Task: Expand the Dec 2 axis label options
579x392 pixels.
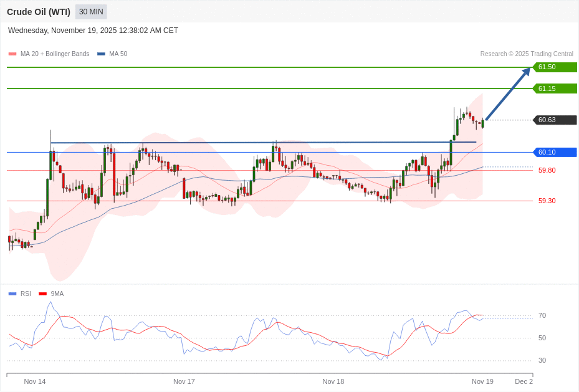Action: tap(524, 381)
